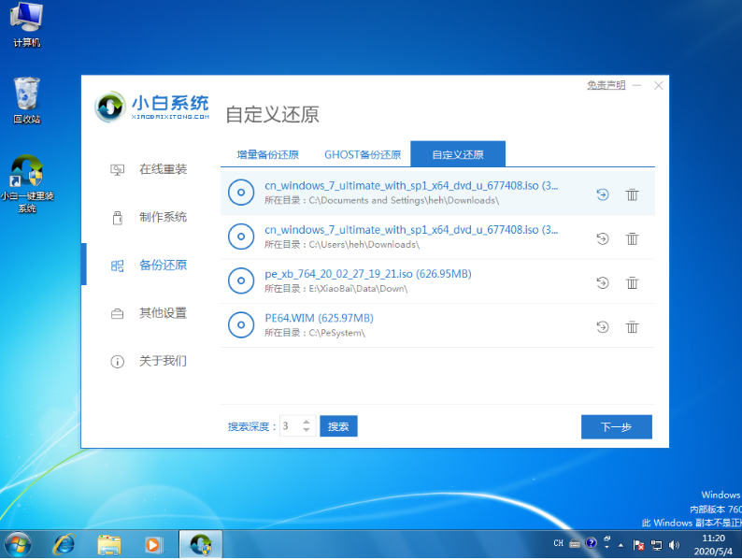Click trash icon for Users\heh\Downloads ISO
This screenshot has height=560, width=742.
632,238
